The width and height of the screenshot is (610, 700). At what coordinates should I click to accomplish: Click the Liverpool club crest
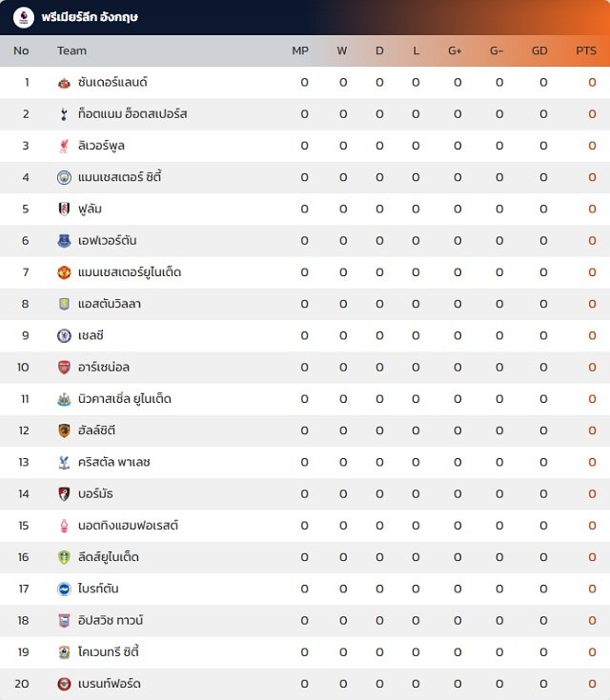[x=64, y=146]
